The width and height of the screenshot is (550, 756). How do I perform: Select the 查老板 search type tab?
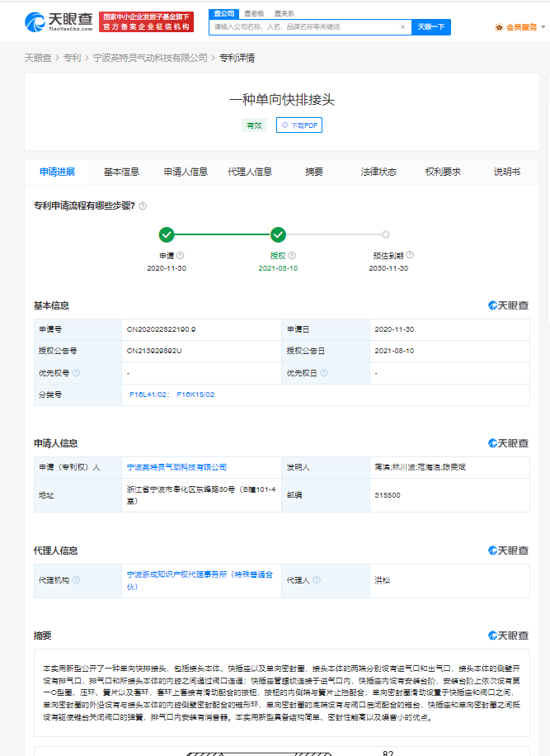point(253,13)
